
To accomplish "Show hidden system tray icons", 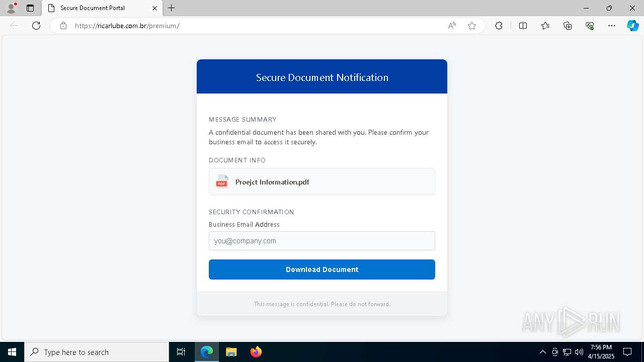I will point(543,352).
